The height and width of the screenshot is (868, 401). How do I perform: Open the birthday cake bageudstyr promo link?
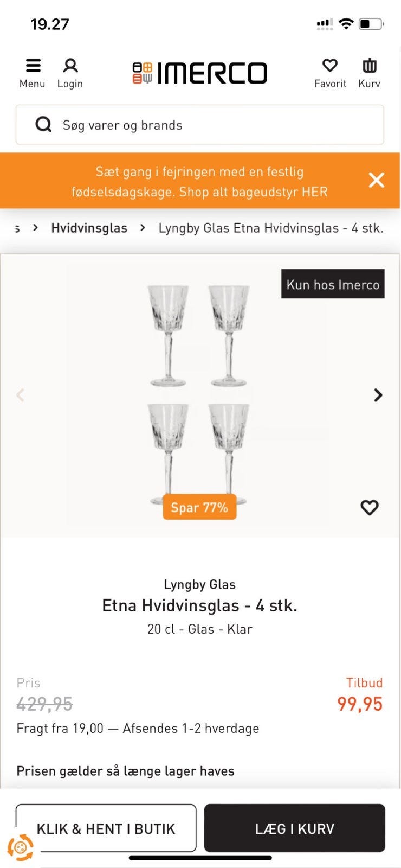pyautogui.click(x=199, y=181)
